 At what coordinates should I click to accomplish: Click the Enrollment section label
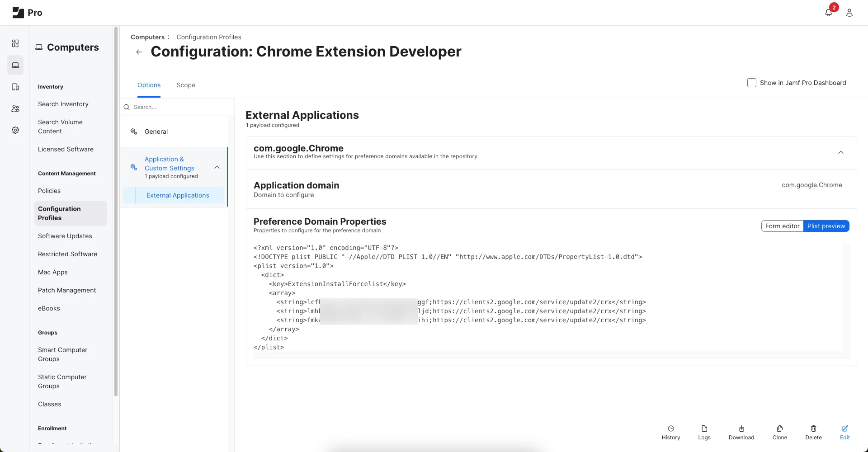point(52,428)
